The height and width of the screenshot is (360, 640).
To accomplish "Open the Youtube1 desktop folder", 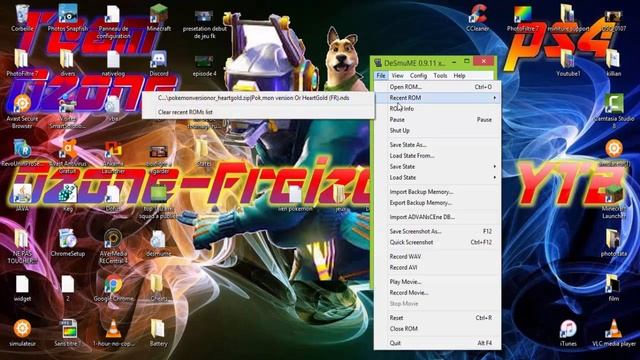I will (568, 63).
